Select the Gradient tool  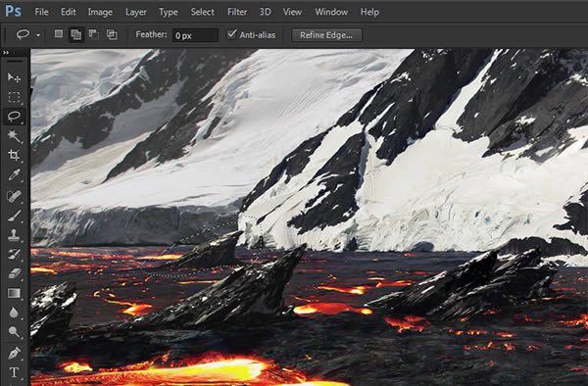[15, 293]
